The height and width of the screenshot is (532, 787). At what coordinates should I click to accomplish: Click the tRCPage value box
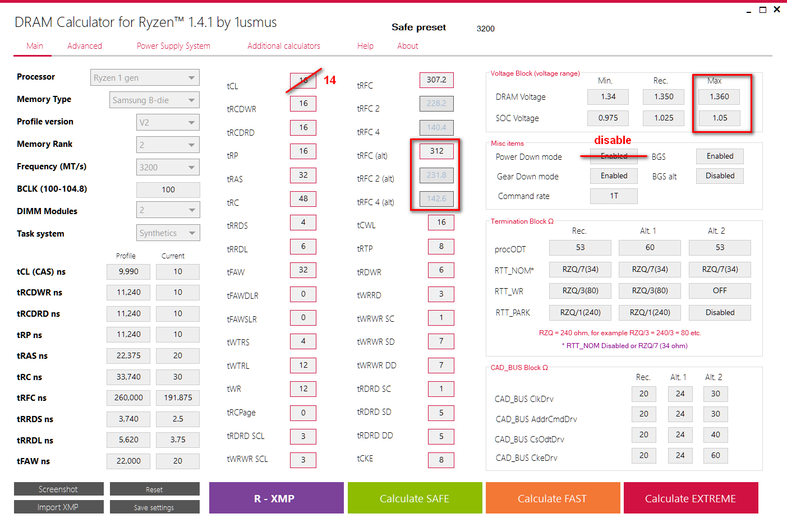303,413
